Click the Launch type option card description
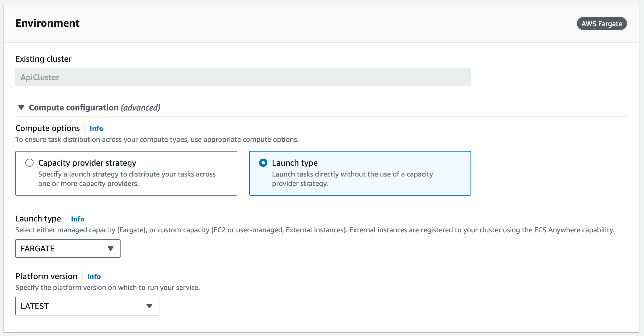The height and width of the screenshot is (336, 644). pos(352,179)
